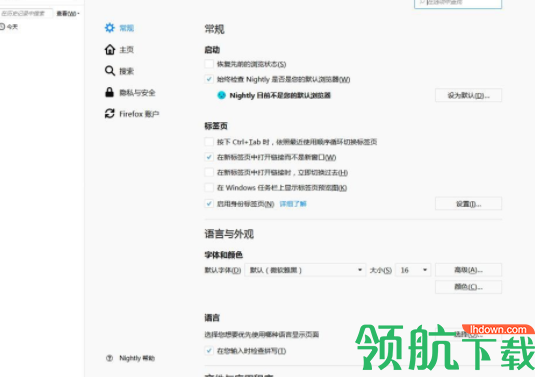Click the 设为默认(D)... button
This screenshot has height=377, width=535.
pyautogui.click(x=468, y=95)
